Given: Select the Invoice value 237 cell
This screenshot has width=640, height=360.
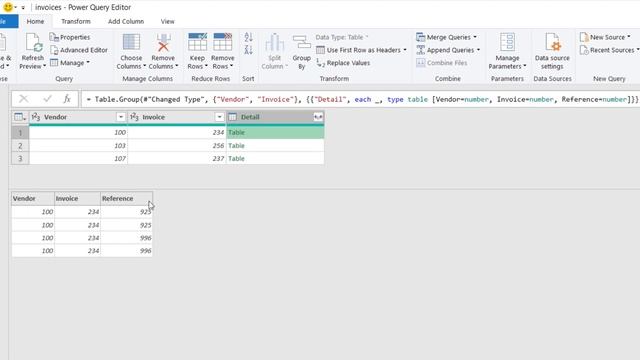Looking at the screenshot, I should pos(177,158).
